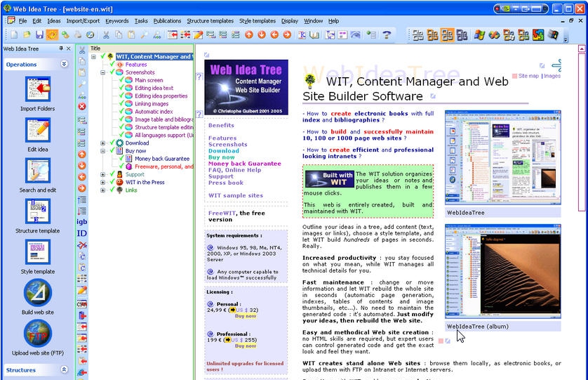Select Structure template editing tree item
This screenshot has height=380, width=588.
point(164,127)
